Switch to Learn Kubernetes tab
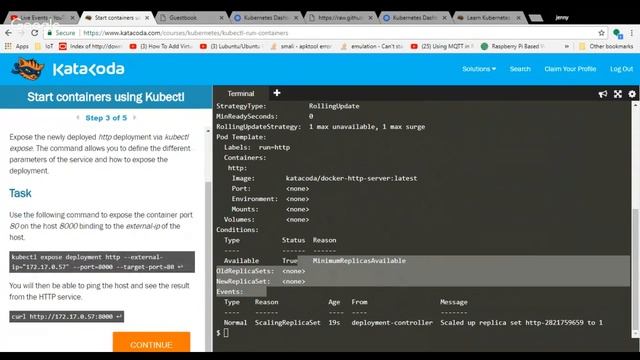Screen dimensions: 640x360 pyautogui.click(x=488, y=18)
